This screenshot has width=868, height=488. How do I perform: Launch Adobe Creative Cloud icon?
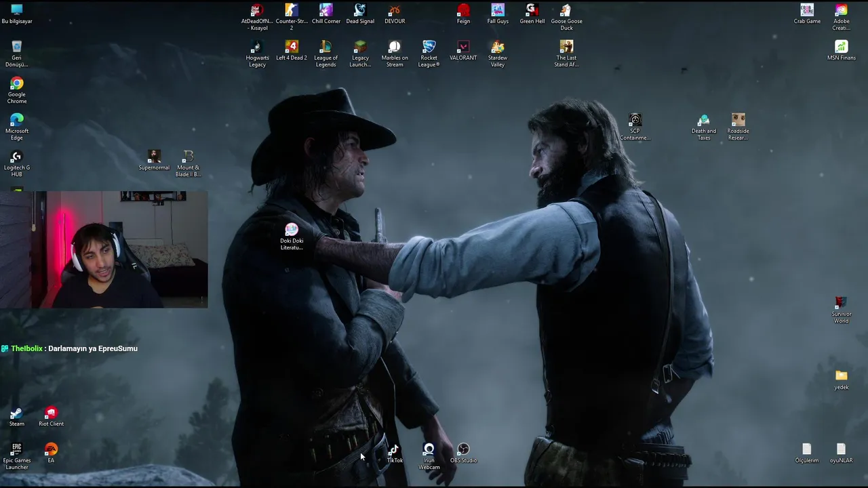(842, 17)
